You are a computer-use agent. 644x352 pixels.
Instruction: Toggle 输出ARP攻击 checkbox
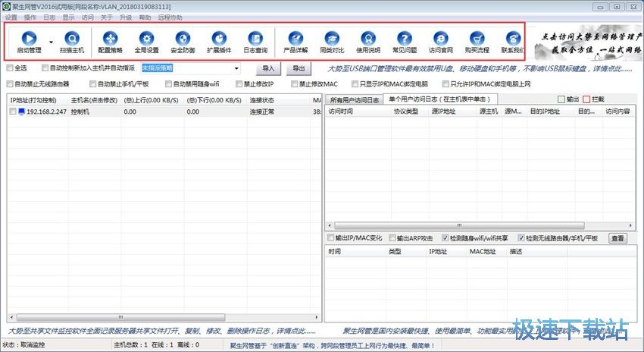(392, 237)
